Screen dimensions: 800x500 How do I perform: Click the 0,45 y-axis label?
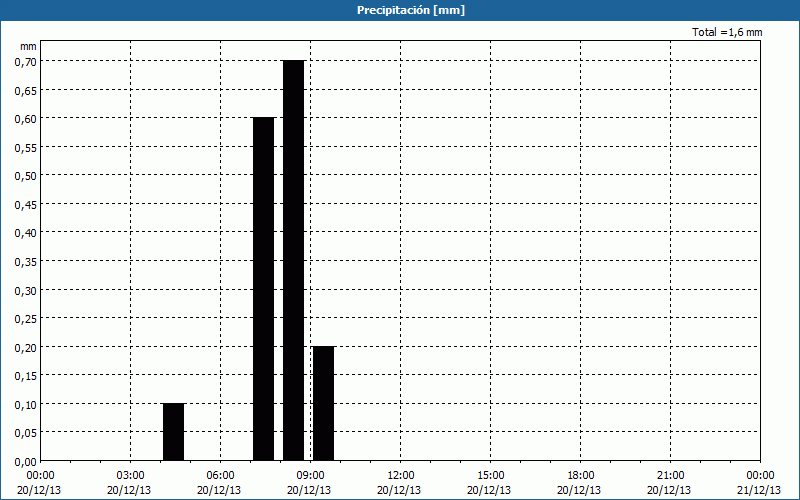click(26, 205)
